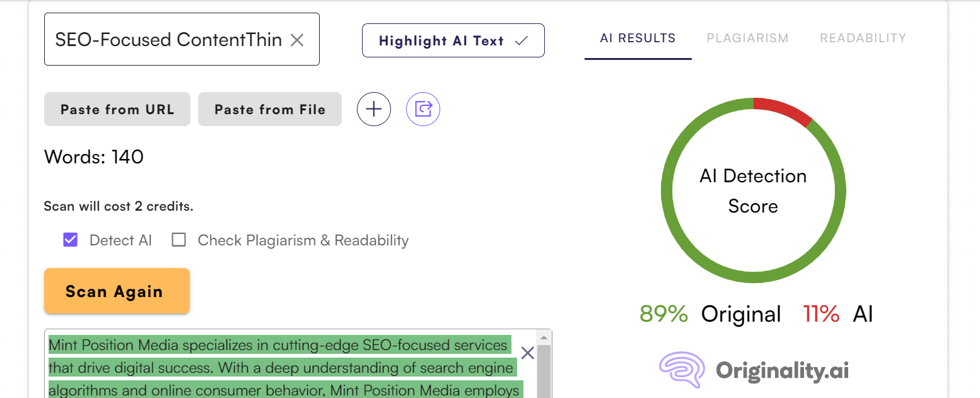980x398 pixels.
Task: Select the AI Results tab
Action: [x=638, y=38]
